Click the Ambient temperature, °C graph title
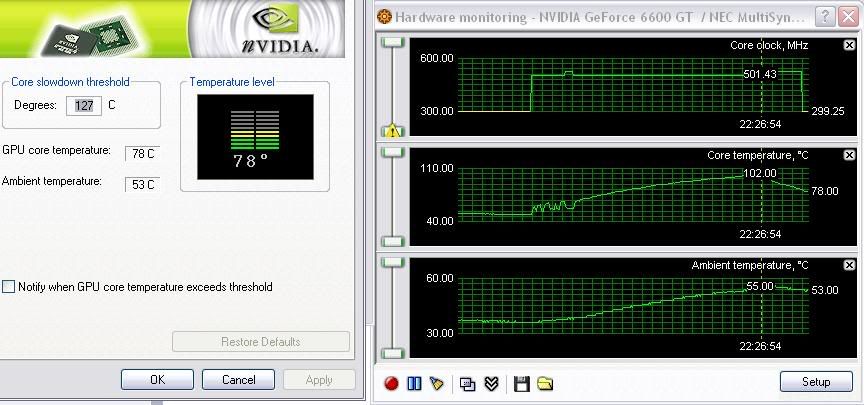This screenshot has height=405, width=864. pos(750,266)
